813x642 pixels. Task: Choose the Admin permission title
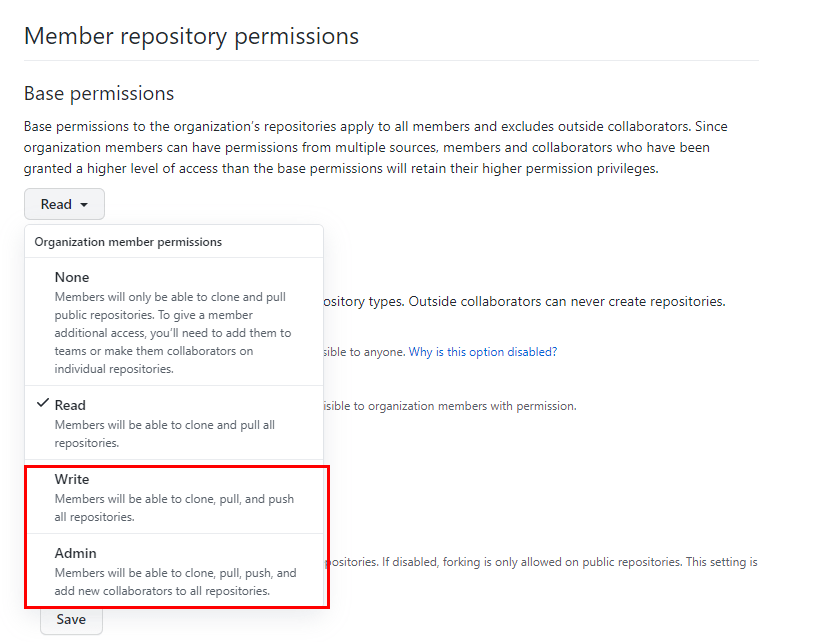[75, 553]
